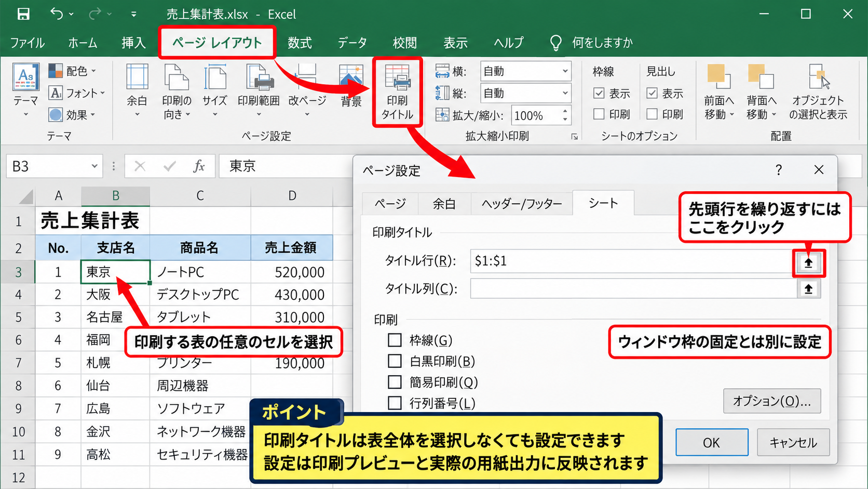Open the 表示 ribbon tab
Screen dimensions: 868x489
pyautogui.click(x=456, y=43)
